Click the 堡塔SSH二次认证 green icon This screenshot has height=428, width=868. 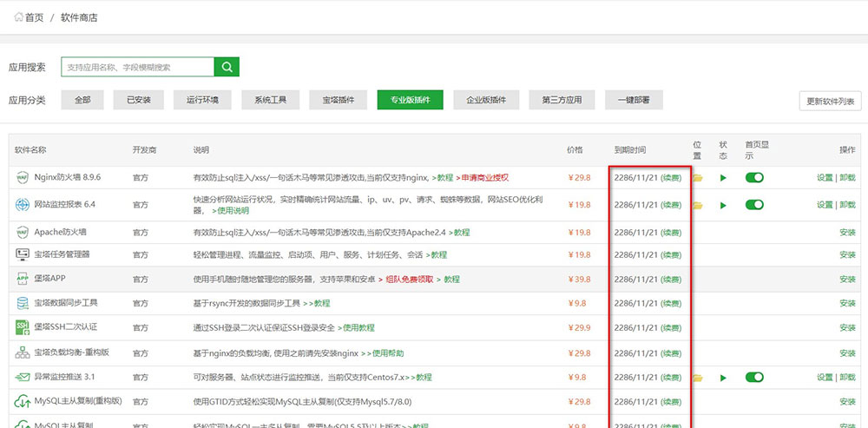23,327
